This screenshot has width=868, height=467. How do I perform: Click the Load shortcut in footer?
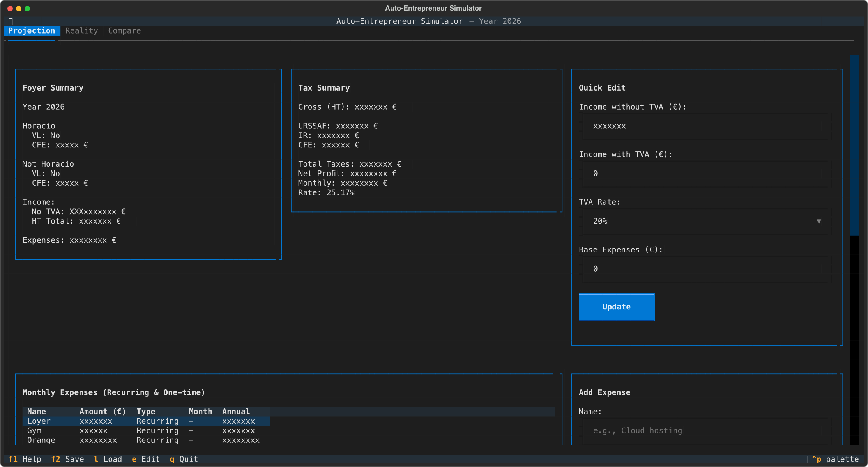(x=108, y=459)
